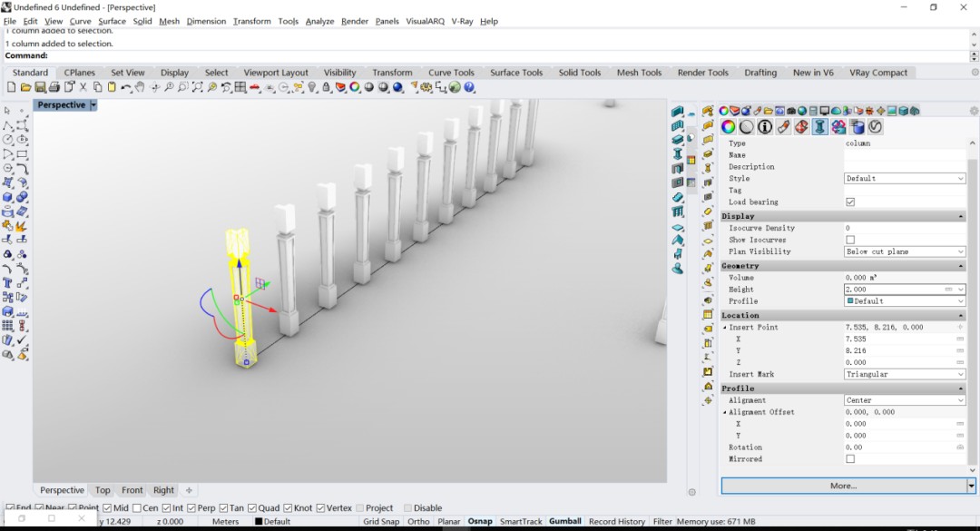Switch to the Solid Tools tab
The image size is (980, 531).
point(579,73)
